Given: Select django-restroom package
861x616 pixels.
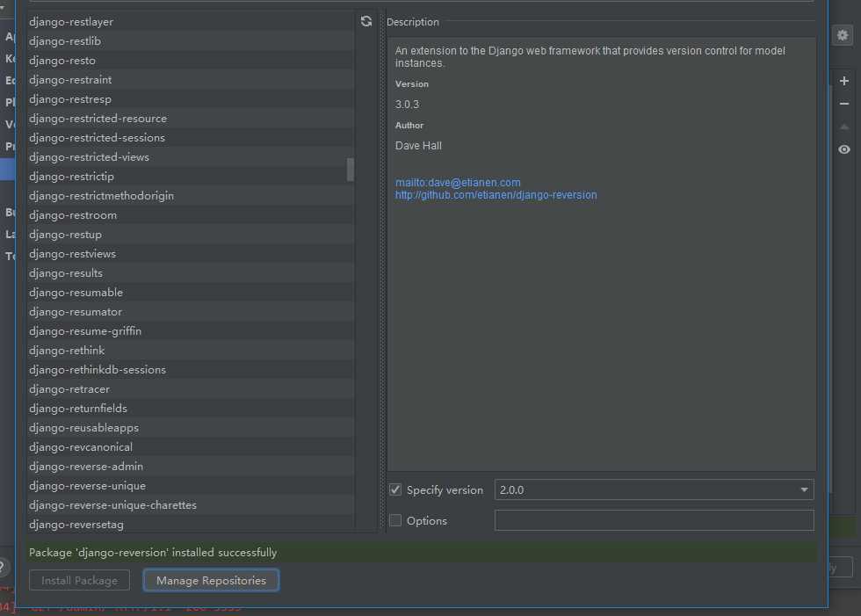Looking at the screenshot, I should 191,214.
